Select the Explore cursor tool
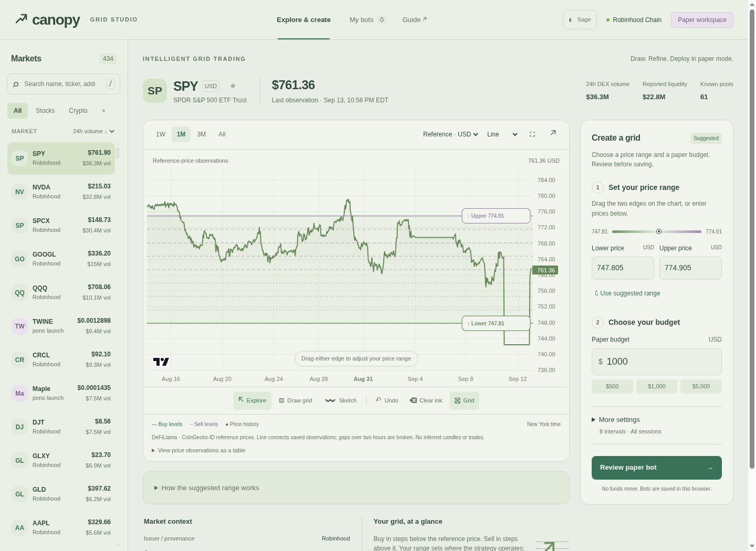Image resolution: width=756 pixels, height=551 pixels. 252,400
